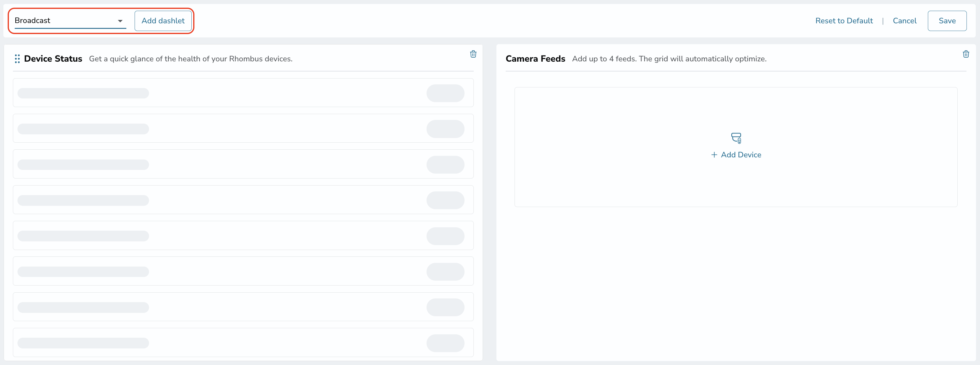Click the Camera Feeds heading
The image size is (980, 365).
tap(535, 59)
